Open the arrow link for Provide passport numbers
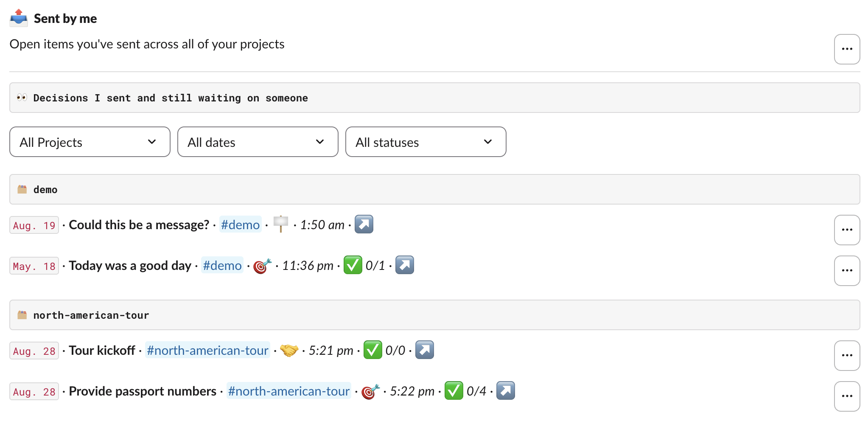The height and width of the screenshot is (421, 868). 506,390
